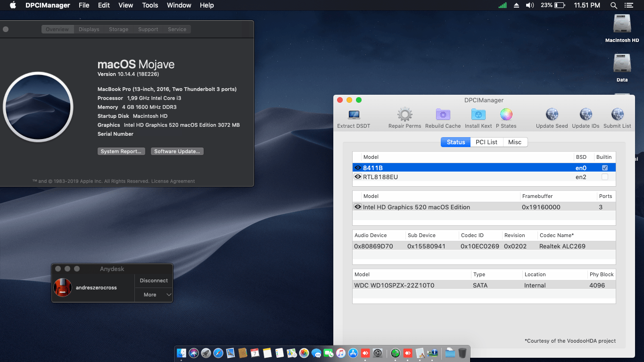The image size is (644, 362).
Task: Uncheck the Builtin checkbox for 8411B
Action: (605, 167)
